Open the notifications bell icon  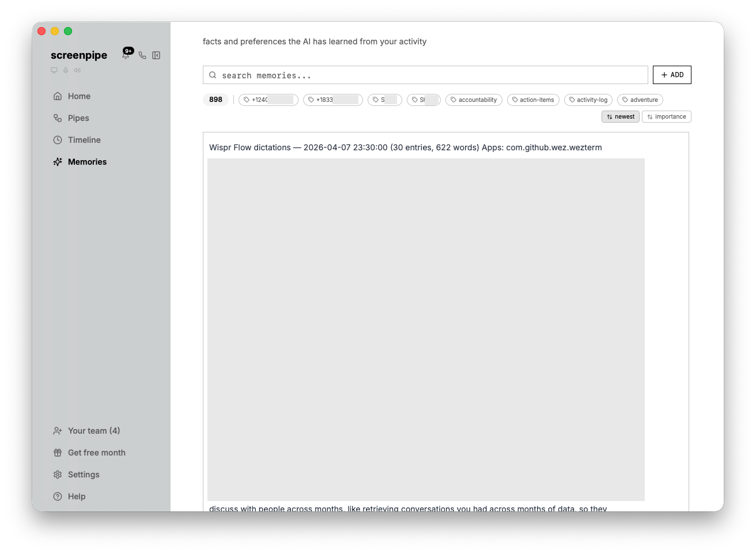point(126,55)
